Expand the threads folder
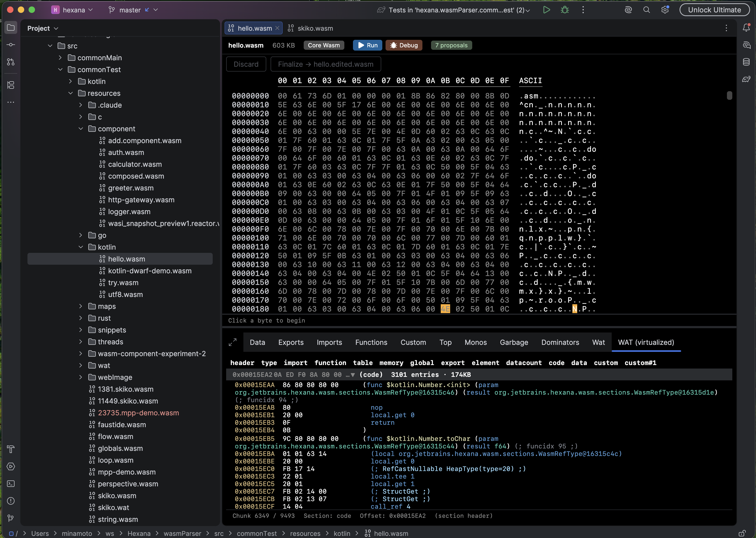Screen dimensions: 756x538 tap(80, 342)
